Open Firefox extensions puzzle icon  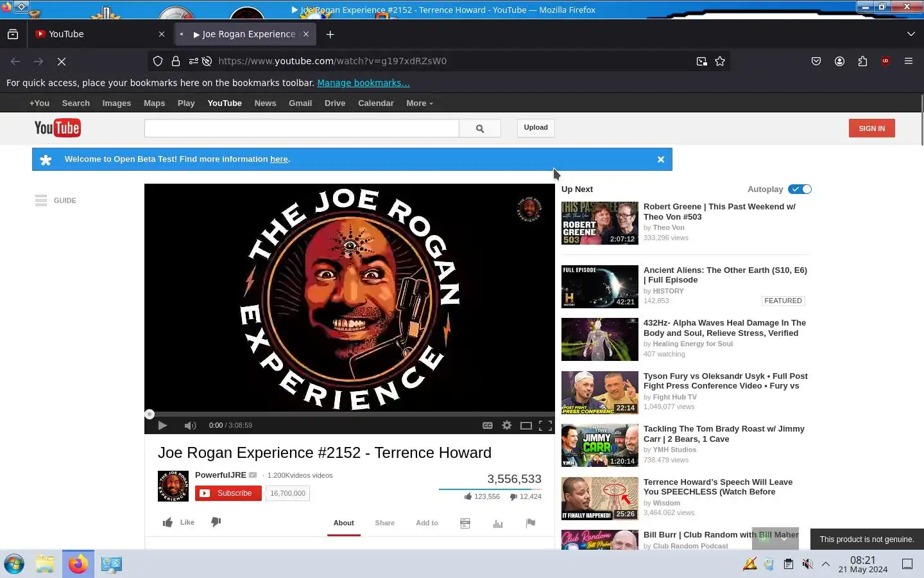tap(862, 61)
